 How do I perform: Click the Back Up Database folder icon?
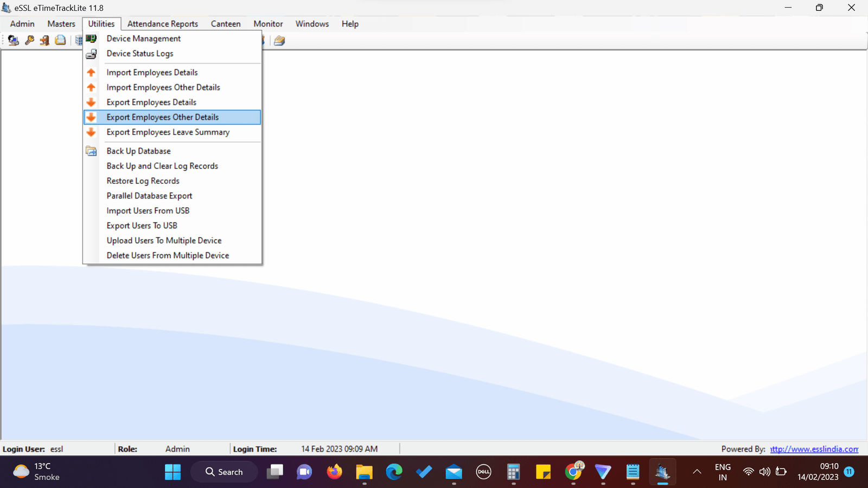click(x=91, y=151)
